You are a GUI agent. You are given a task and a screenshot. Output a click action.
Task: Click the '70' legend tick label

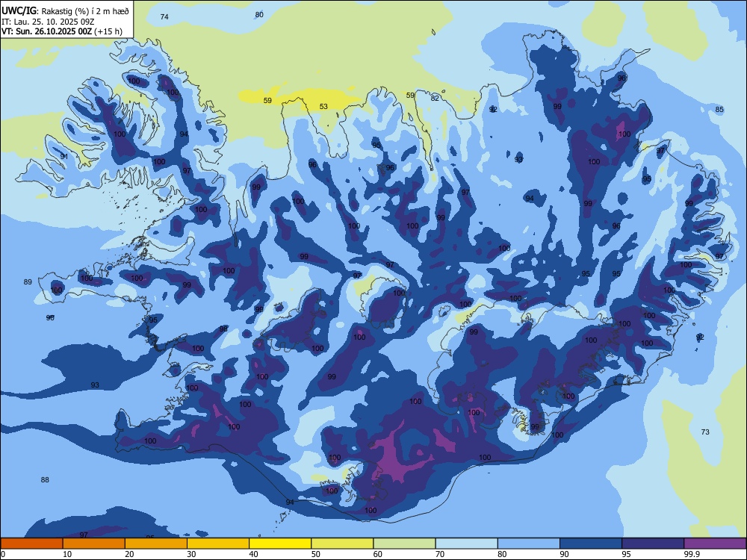(x=440, y=554)
